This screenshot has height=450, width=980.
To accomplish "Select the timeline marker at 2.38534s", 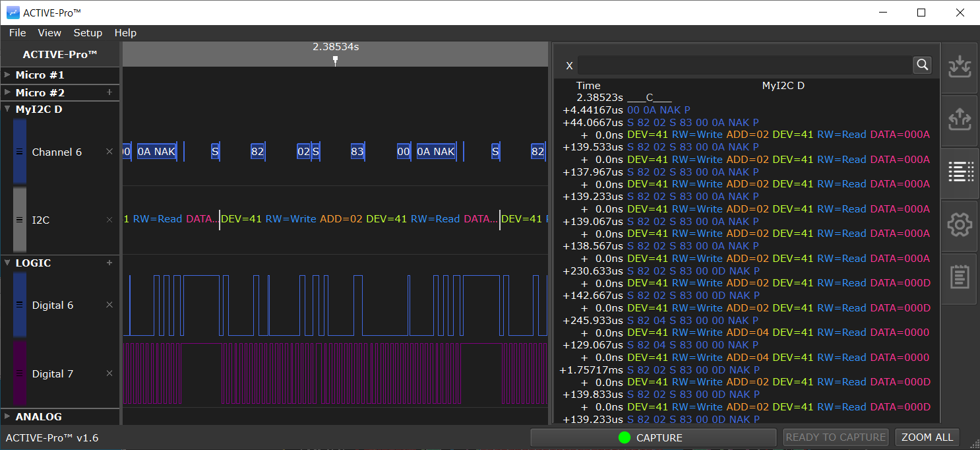I will pos(335,59).
